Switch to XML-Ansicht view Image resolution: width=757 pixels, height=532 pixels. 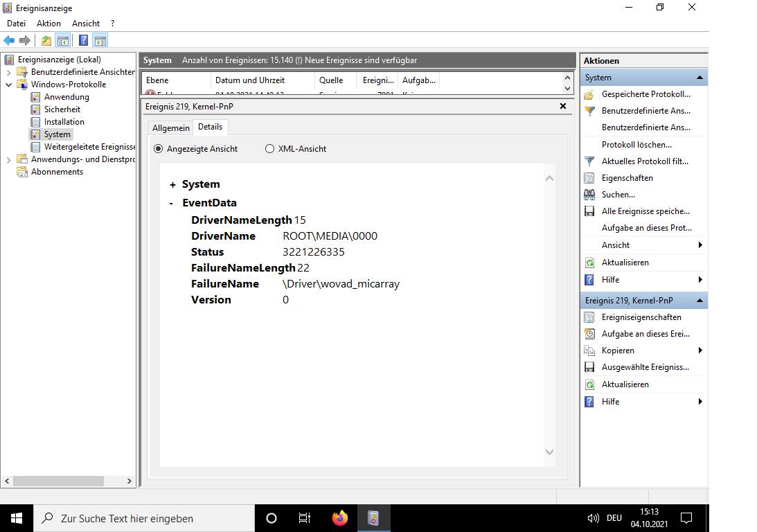[269, 148]
